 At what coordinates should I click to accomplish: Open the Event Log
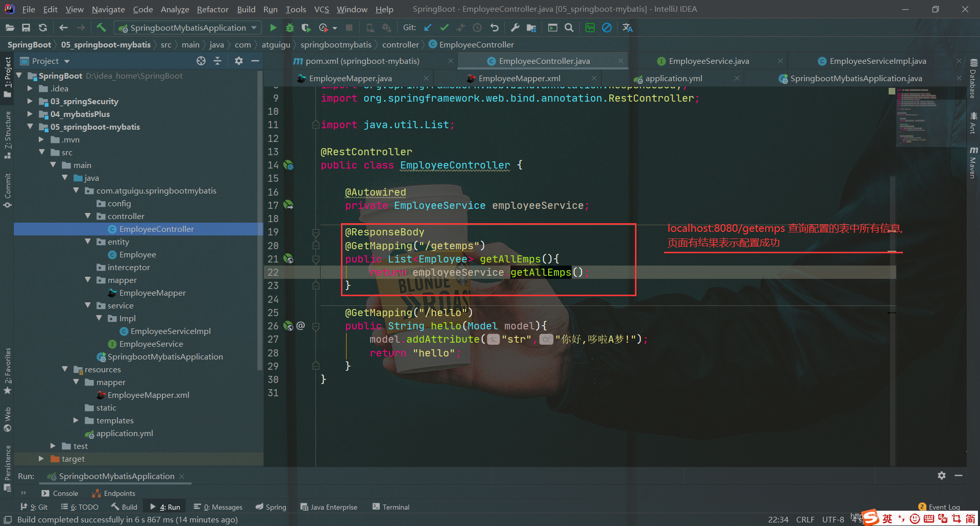pos(939,507)
